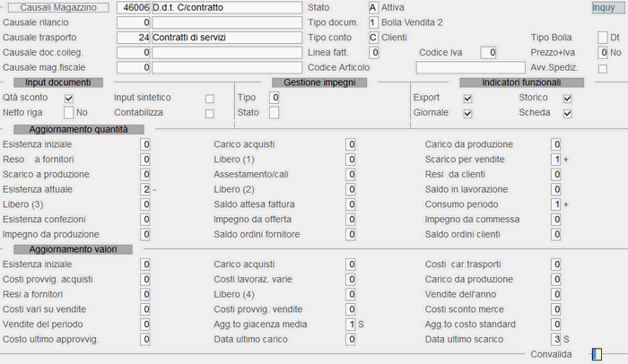
Task: Uncheck the Export checkbox
Action: tap(467, 99)
